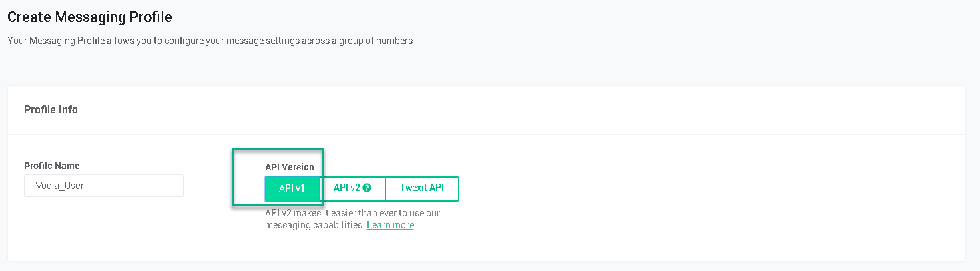This screenshot has width=980, height=271.
Task: Click the Create Messaging Profile heading
Action: pyautogui.click(x=90, y=17)
